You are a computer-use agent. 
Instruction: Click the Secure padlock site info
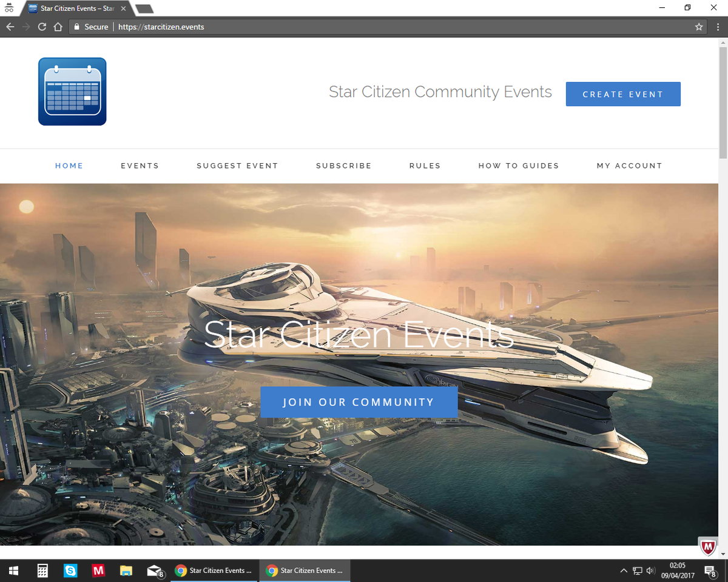(x=91, y=27)
